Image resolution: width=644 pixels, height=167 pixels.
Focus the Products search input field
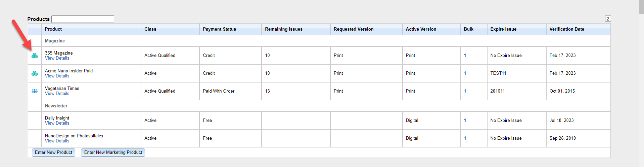[x=83, y=19]
